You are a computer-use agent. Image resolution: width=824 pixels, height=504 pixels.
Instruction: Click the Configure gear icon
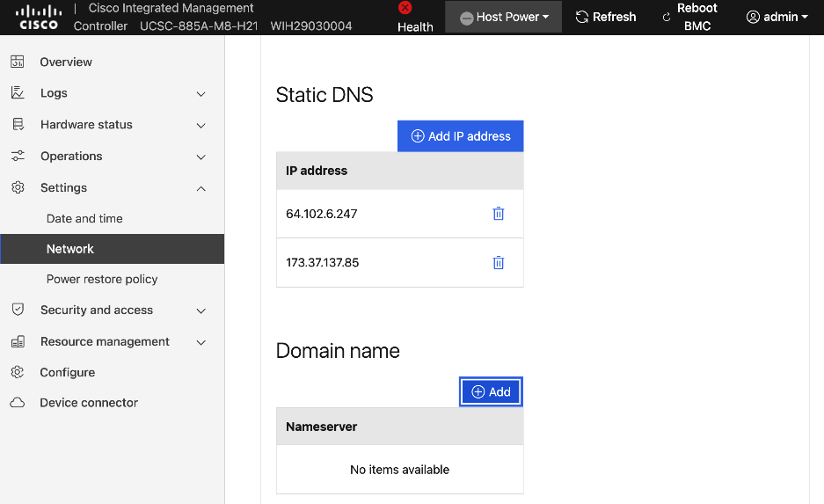coord(18,372)
